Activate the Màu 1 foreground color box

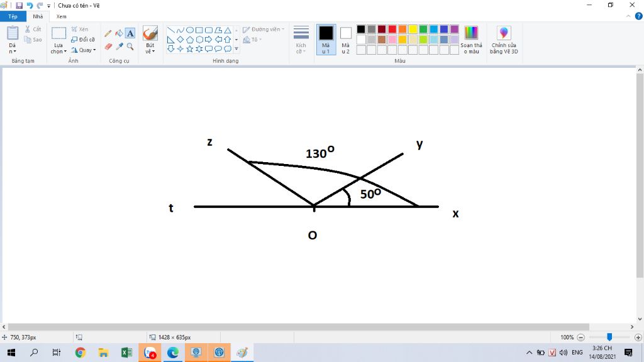point(326,40)
